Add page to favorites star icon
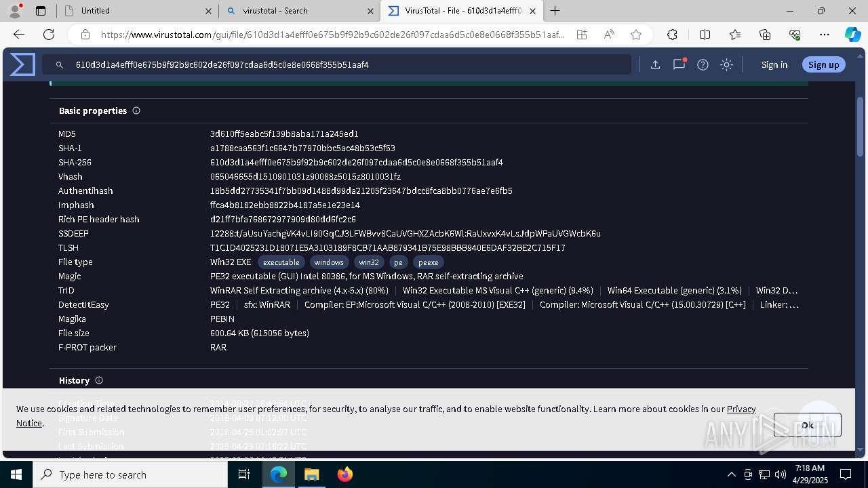The height and width of the screenshot is (488, 868). 636,35
